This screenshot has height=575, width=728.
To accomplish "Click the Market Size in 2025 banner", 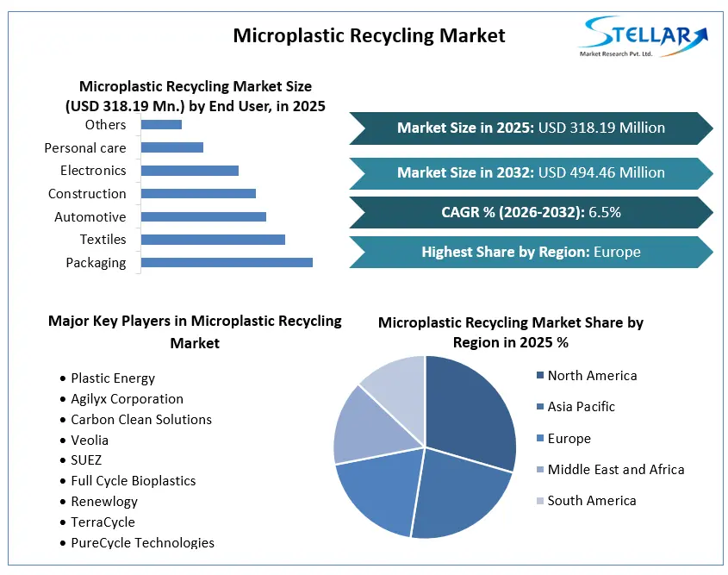I will click(x=532, y=128).
